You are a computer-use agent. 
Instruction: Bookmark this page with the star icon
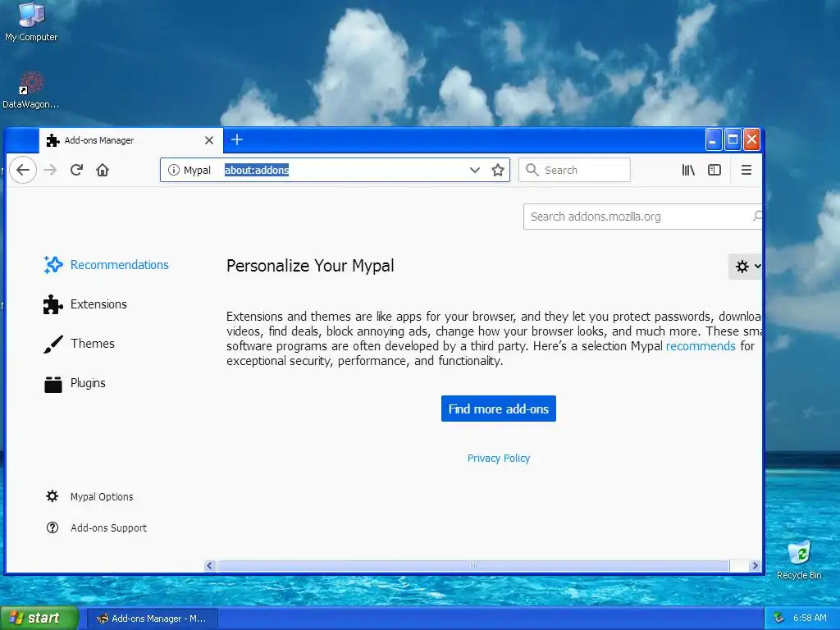(x=498, y=170)
